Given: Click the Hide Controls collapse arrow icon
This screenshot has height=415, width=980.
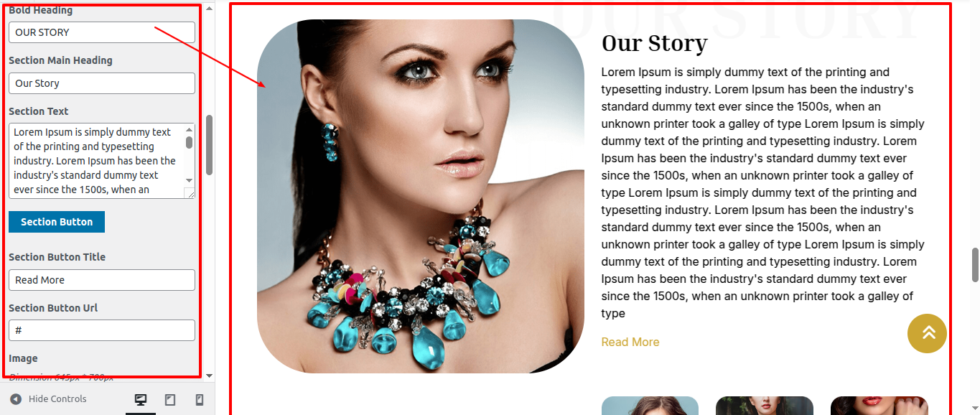Looking at the screenshot, I should click(16, 399).
